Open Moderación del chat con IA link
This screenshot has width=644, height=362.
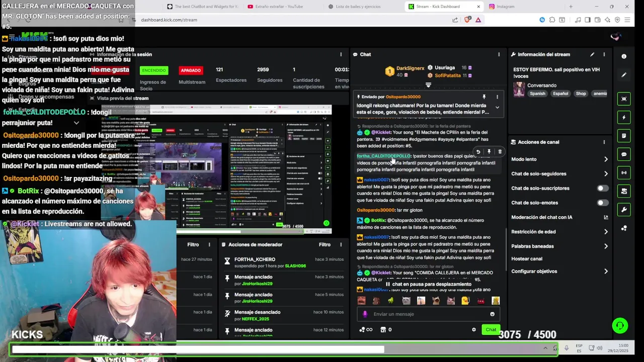click(x=559, y=217)
